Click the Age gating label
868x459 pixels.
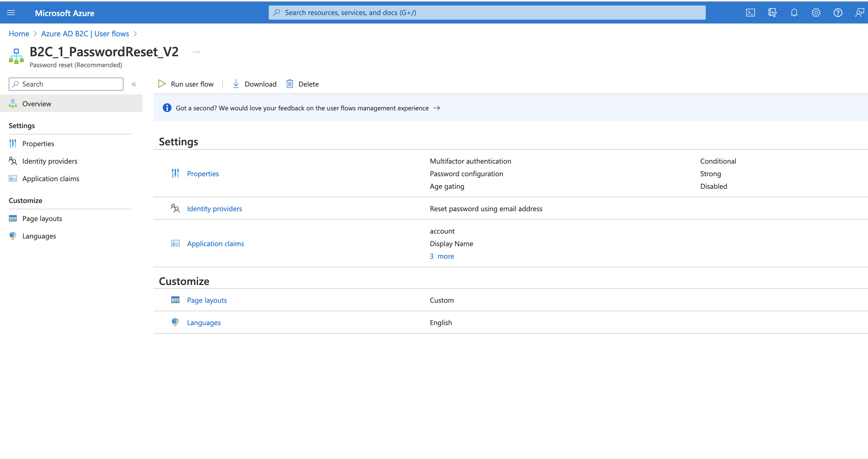[x=447, y=186]
